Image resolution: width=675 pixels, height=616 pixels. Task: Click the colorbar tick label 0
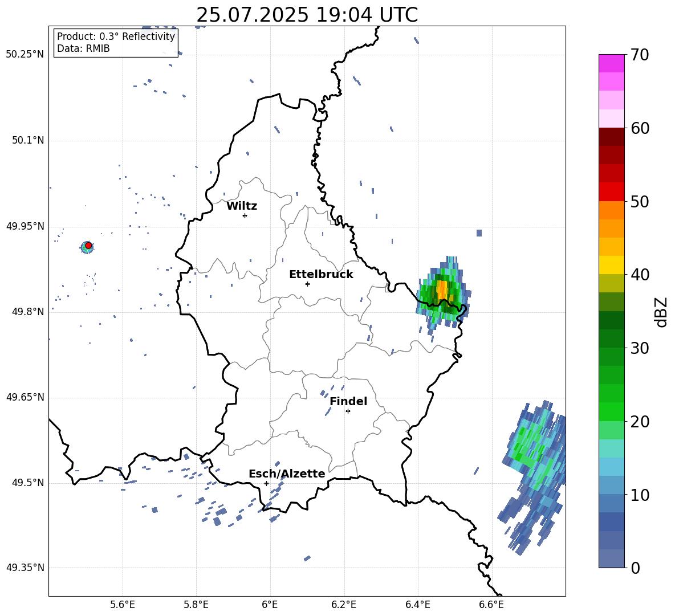point(635,568)
